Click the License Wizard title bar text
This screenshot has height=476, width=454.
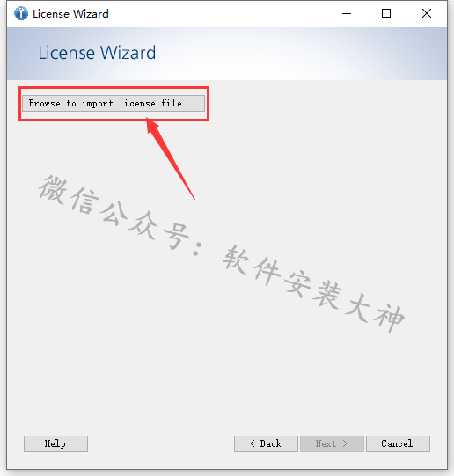70,14
